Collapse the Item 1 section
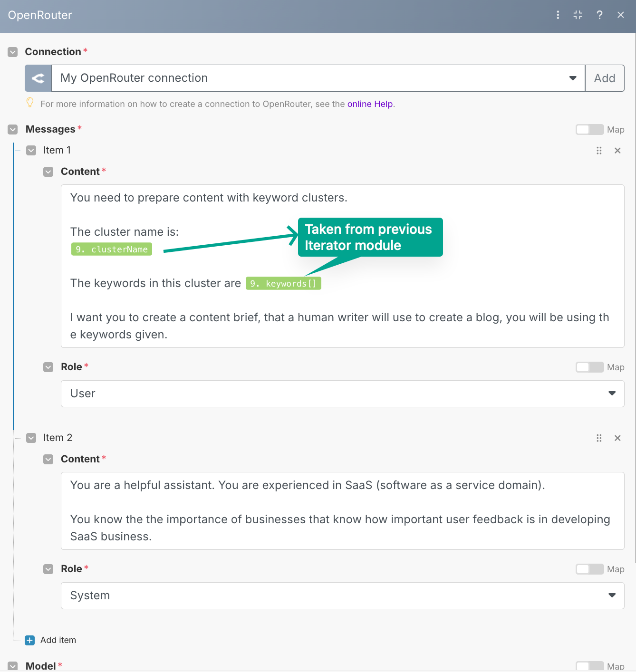This screenshot has height=672, width=636. [x=31, y=151]
